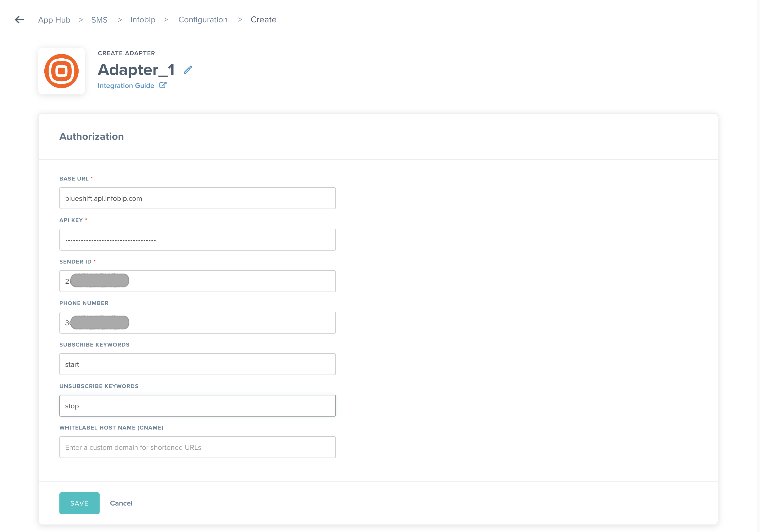Return to Configuration breadcrumb

coord(203,20)
